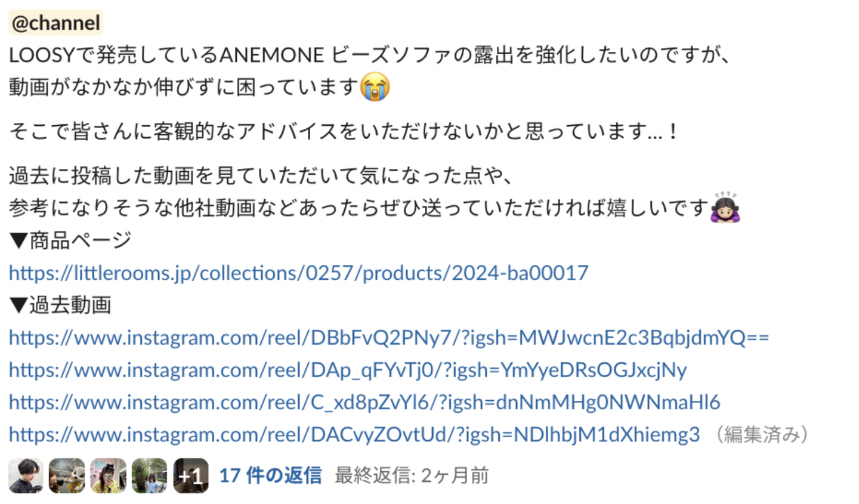The height and width of the screenshot is (504, 859).
Task: Click the そこで皆さんに客観的なアドバイス message line
Action: [344, 131]
